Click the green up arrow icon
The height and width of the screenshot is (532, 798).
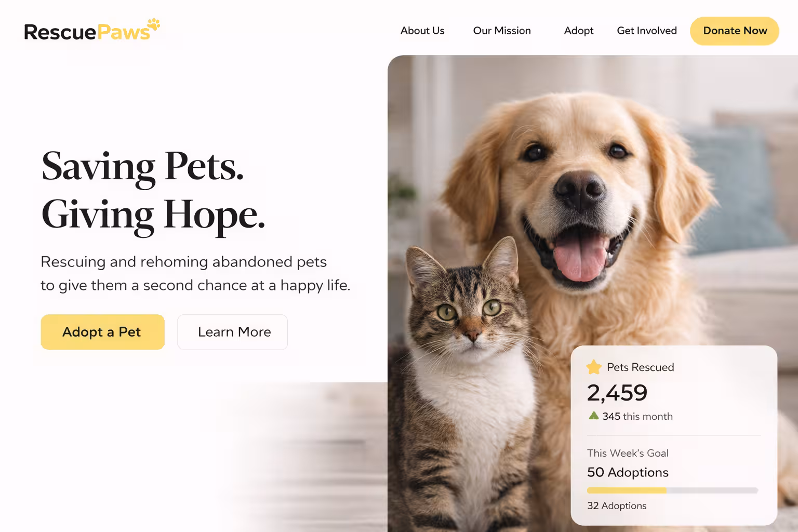[x=593, y=416]
